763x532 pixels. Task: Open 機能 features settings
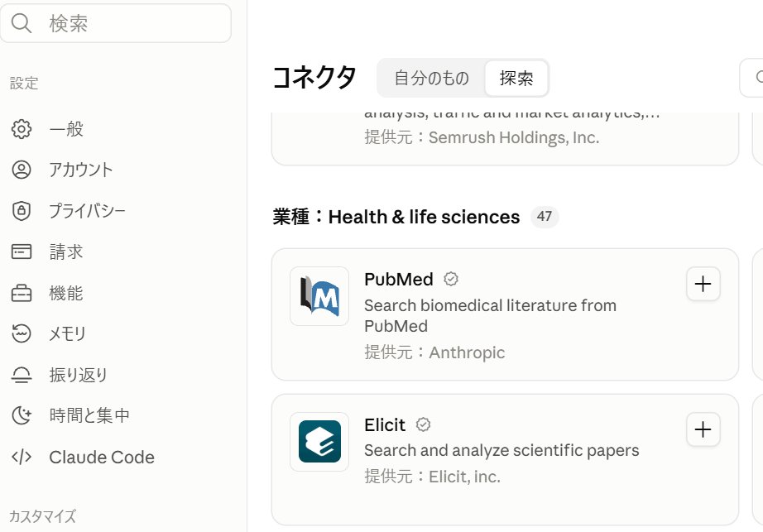66,293
